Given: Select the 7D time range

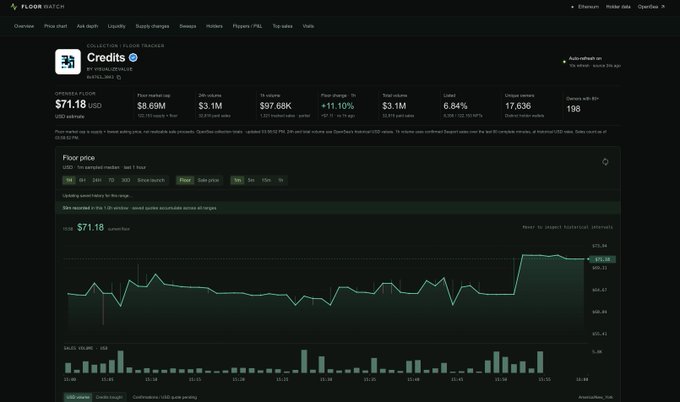Looking at the screenshot, I should [x=111, y=180].
